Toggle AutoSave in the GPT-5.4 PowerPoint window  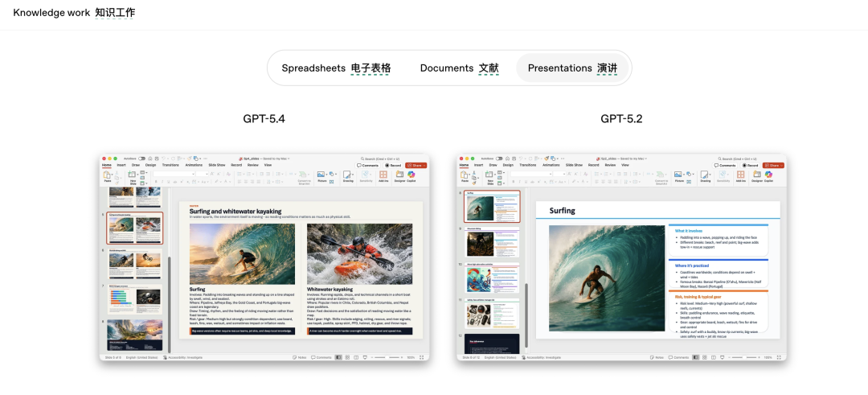141,158
